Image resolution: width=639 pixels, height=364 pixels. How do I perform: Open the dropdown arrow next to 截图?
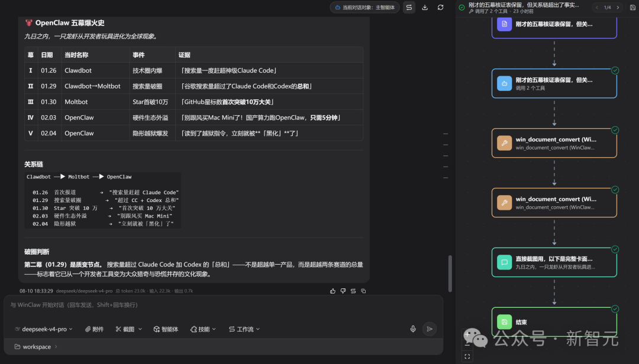tap(140, 329)
